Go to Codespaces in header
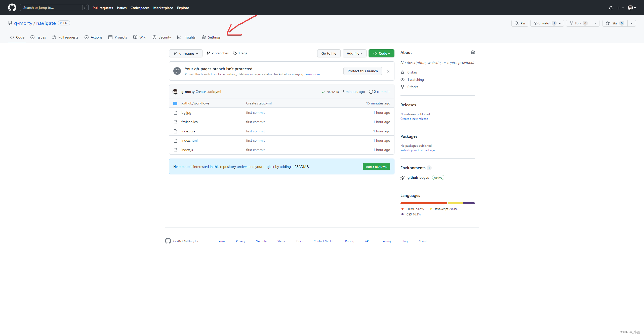 (x=140, y=8)
